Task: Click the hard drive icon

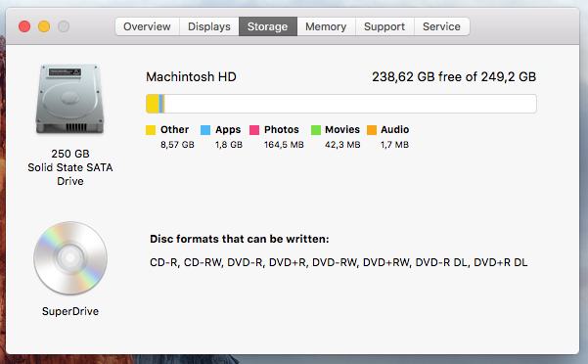Action: click(70, 99)
